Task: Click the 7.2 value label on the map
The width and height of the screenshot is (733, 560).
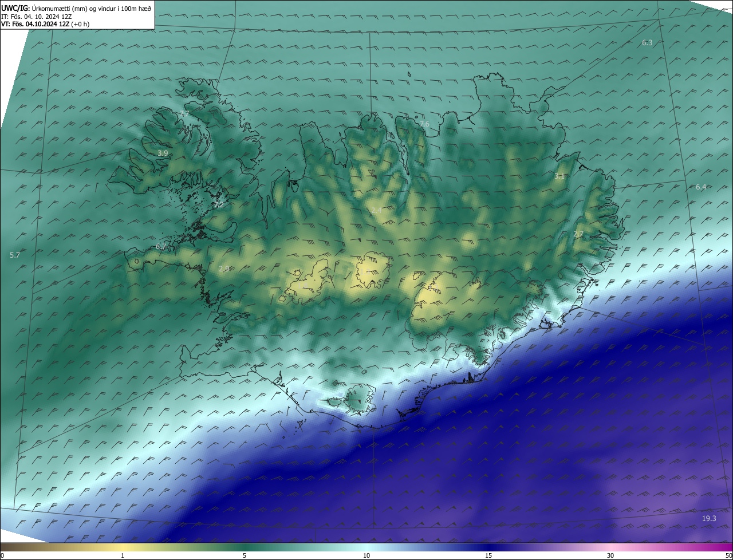Action: tap(218, 204)
